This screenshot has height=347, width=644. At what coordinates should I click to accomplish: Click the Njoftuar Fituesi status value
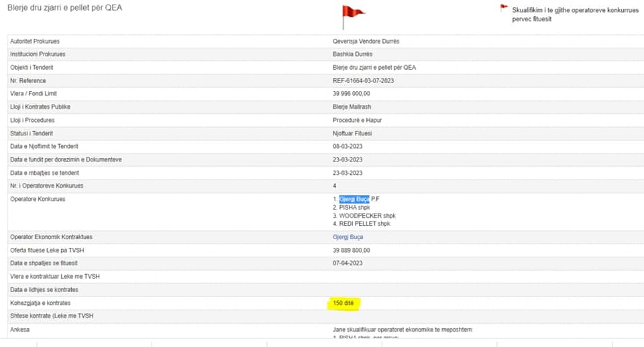tap(352, 133)
